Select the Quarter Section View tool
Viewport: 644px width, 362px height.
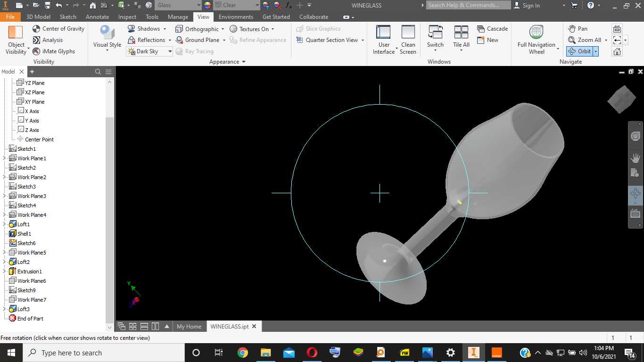click(330, 40)
